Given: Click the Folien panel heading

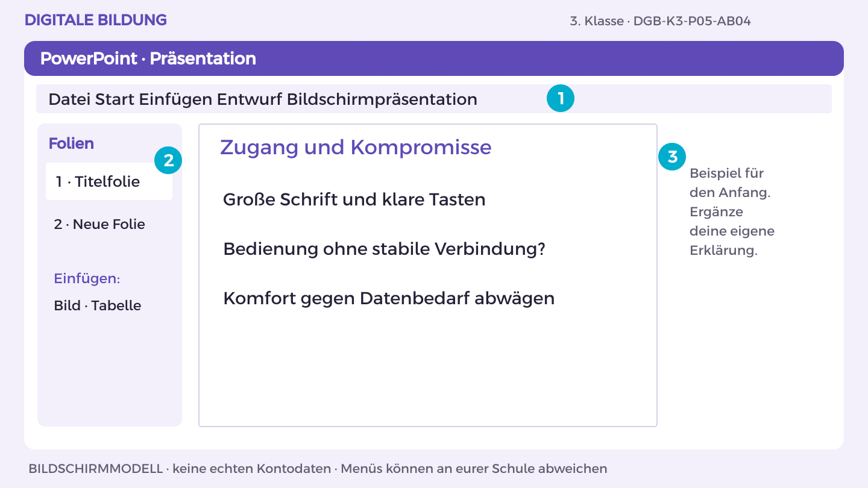Looking at the screenshot, I should click(71, 144).
